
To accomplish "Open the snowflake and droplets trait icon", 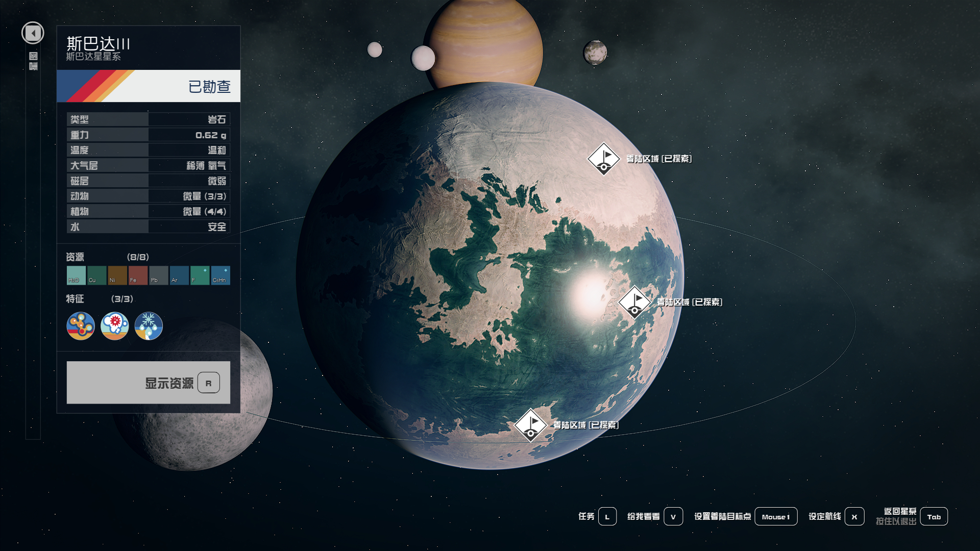I will pyautogui.click(x=149, y=326).
